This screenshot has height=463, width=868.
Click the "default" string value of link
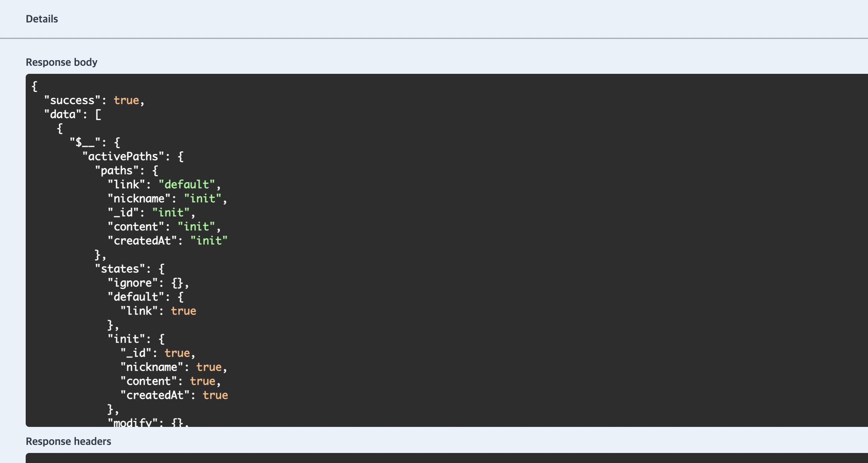point(187,185)
